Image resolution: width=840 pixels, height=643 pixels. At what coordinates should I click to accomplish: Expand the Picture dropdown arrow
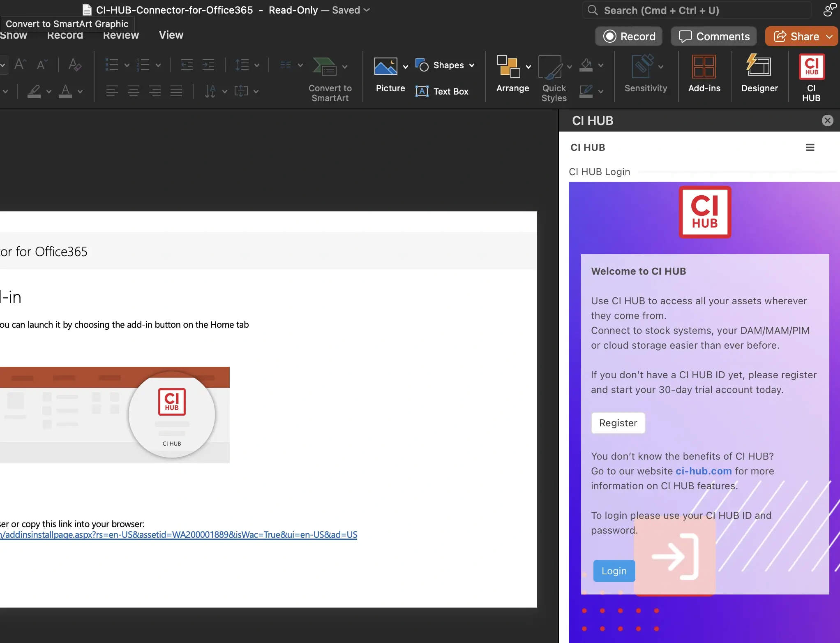pos(405,67)
